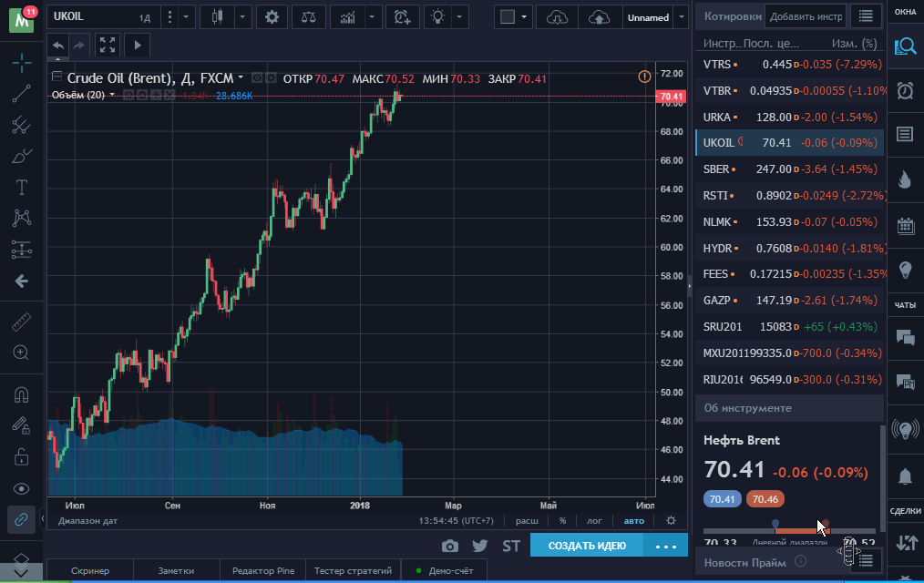The image size is (924, 583).
Task: Load a saved chart layout from cloud
Action: [557, 17]
